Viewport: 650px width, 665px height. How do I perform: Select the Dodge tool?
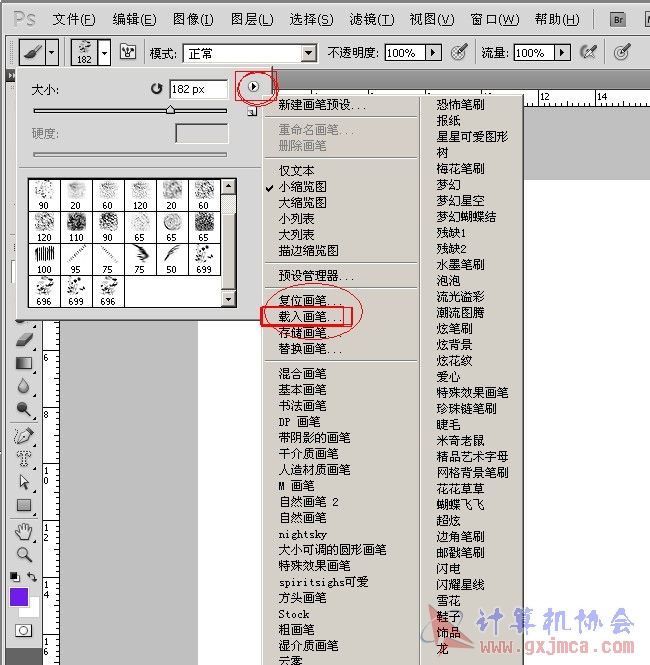pyautogui.click(x=24, y=409)
